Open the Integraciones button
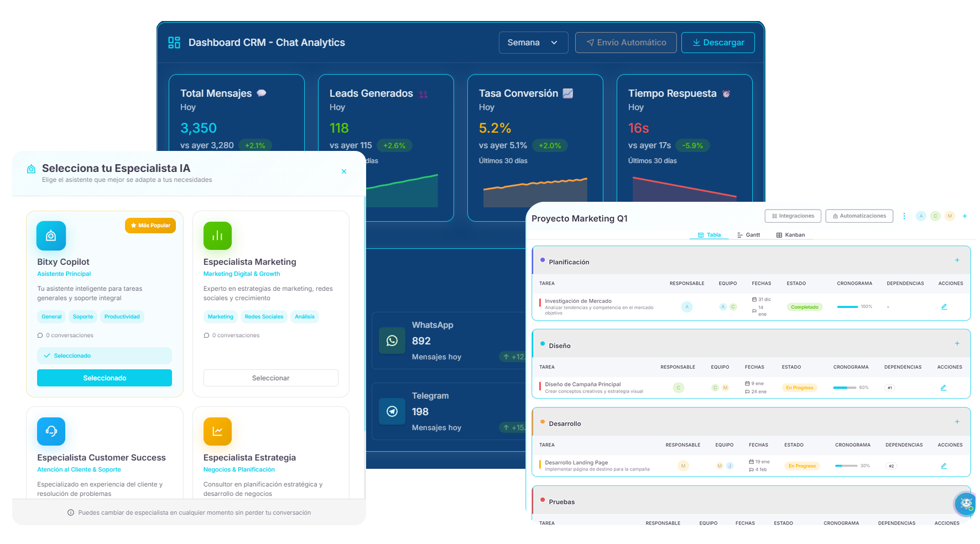The image size is (980, 544). coord(793,216)
